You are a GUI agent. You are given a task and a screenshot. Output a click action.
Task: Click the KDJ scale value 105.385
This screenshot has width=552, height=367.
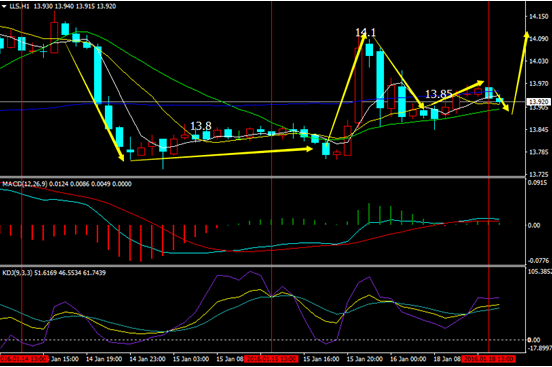[x=539, y=272]
